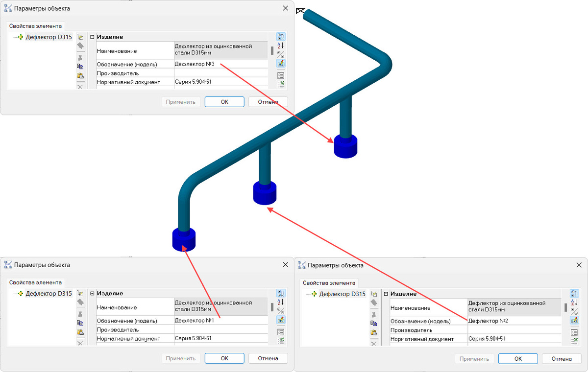
Task: Click the A-Z sort icon in the Дефлектор №1 dialog
Action: pos(281,302)
